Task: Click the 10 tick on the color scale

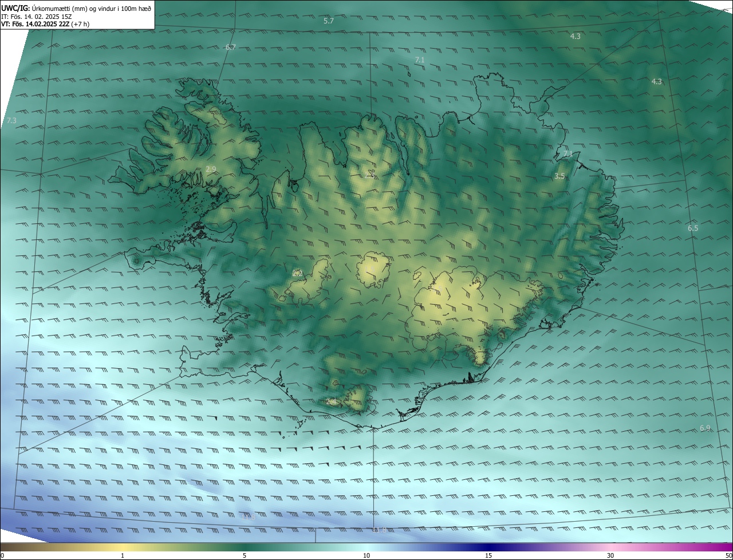Action: coord(366,555)
